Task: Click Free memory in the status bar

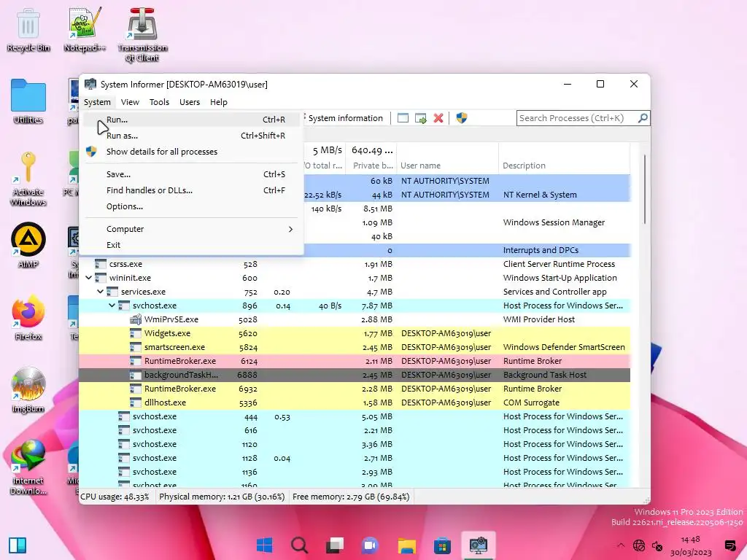Action: click(x=351, y=497)
